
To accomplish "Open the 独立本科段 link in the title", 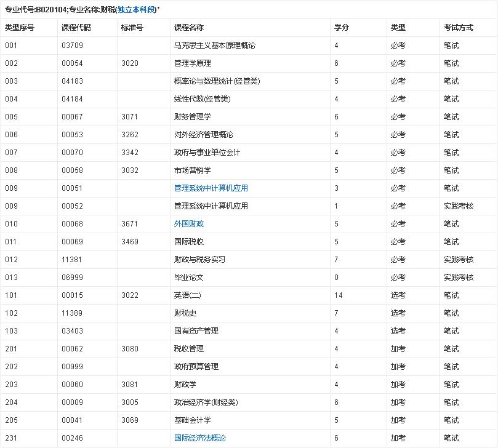I will coord(137,10).
